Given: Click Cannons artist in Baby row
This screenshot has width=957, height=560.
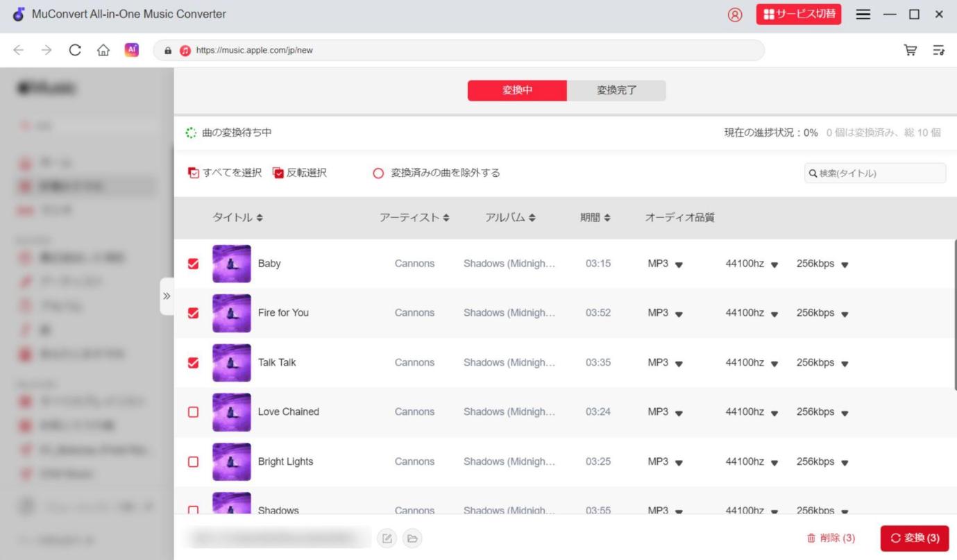Looking at the screenshot, I should pos(414,264).
